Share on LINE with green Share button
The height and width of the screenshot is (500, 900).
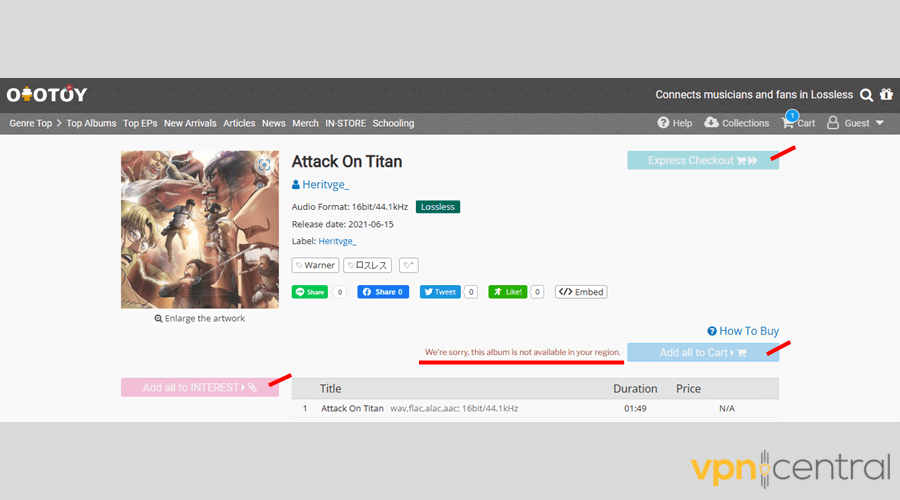tap(309, 292)
